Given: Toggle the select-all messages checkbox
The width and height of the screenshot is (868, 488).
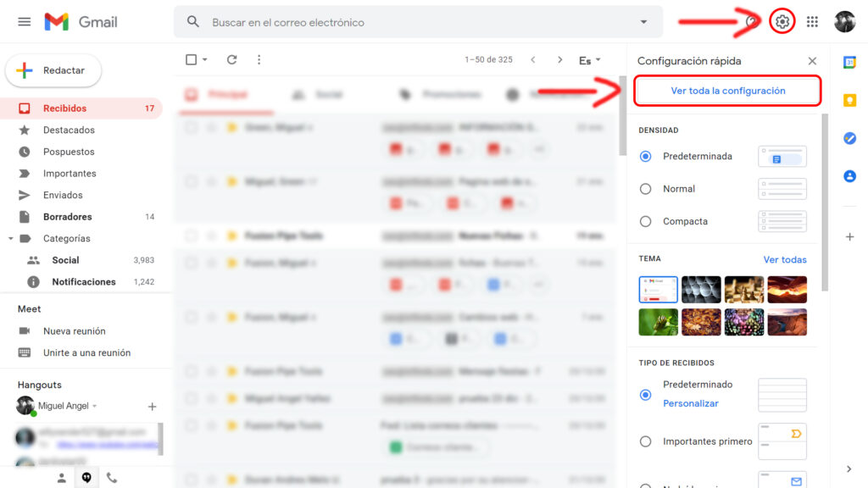Looking at the screenshot, I should pos(191,59).
